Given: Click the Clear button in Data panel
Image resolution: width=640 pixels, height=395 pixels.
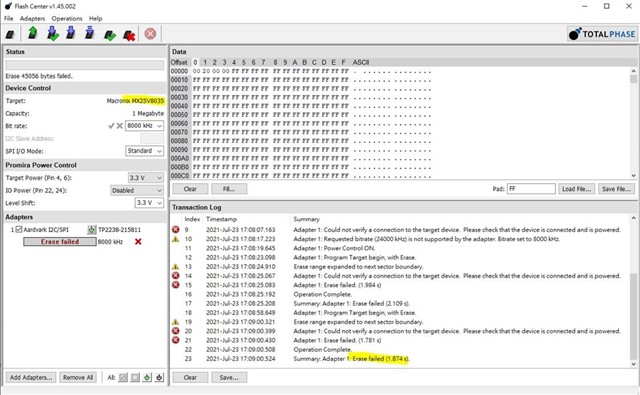Looking at the screenshot, I should tap(190, 189).
